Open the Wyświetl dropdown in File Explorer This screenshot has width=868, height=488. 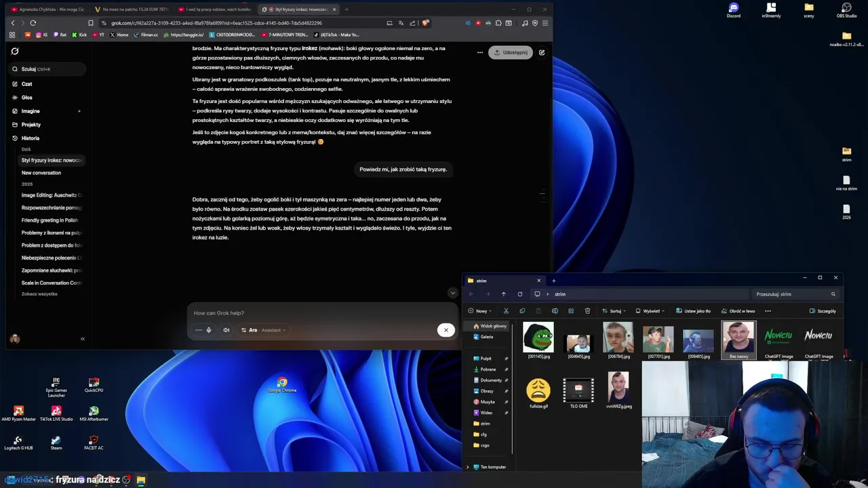[x=650, y=311]
